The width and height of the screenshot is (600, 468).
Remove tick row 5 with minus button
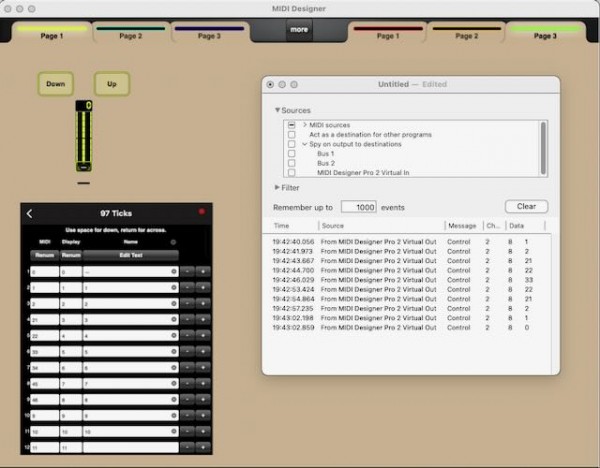187,335
